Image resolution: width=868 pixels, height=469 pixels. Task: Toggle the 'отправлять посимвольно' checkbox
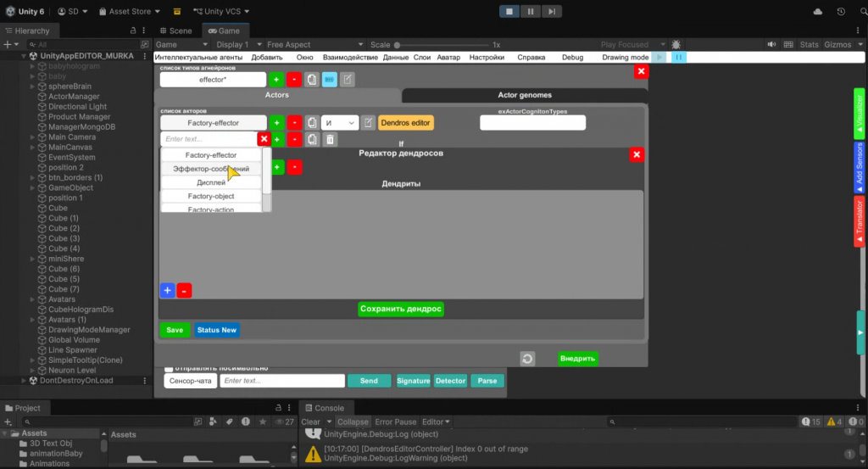pos(169,368)
